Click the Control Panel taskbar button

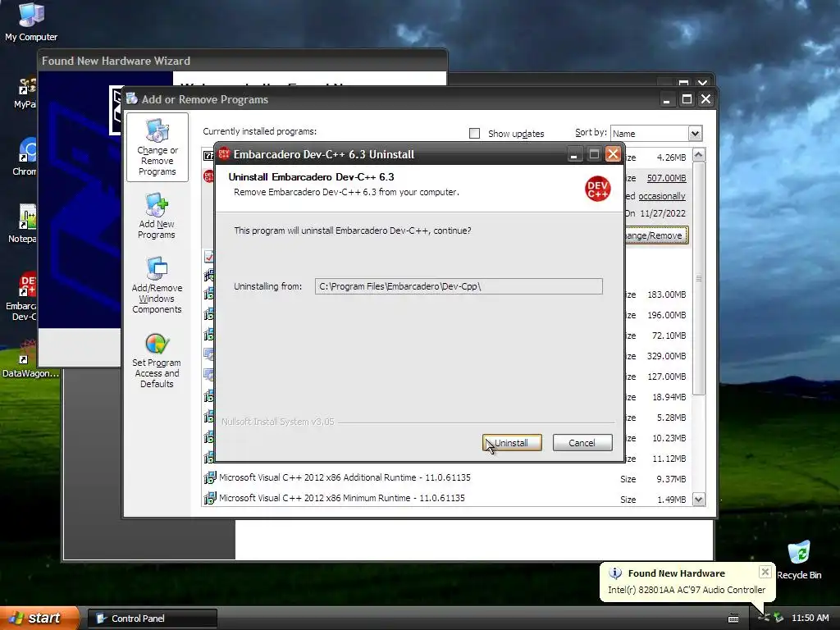point(152,619)
